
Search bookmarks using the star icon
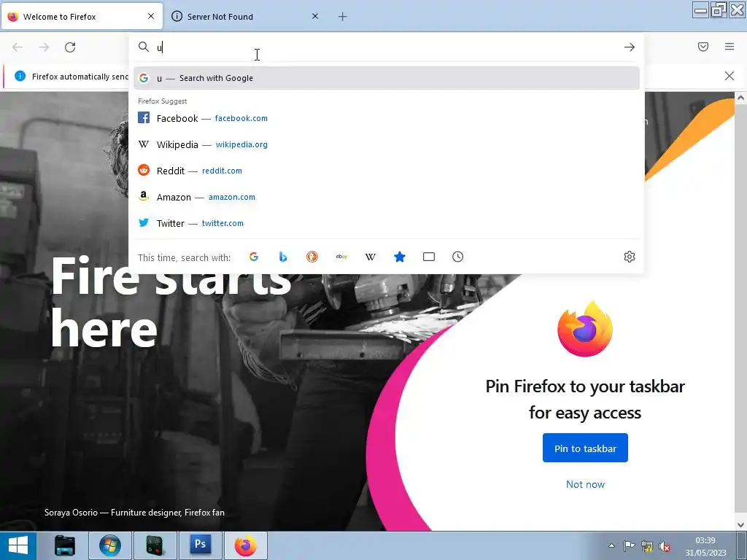click(x=400, y=257)
